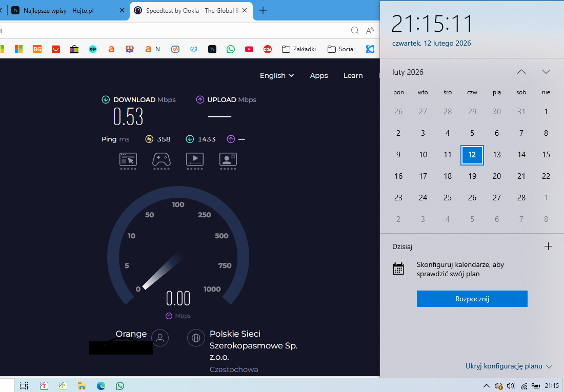Select February 19 in the calendar
The height and width of the screenshot is (392, 564).
[x=472, y=176]
